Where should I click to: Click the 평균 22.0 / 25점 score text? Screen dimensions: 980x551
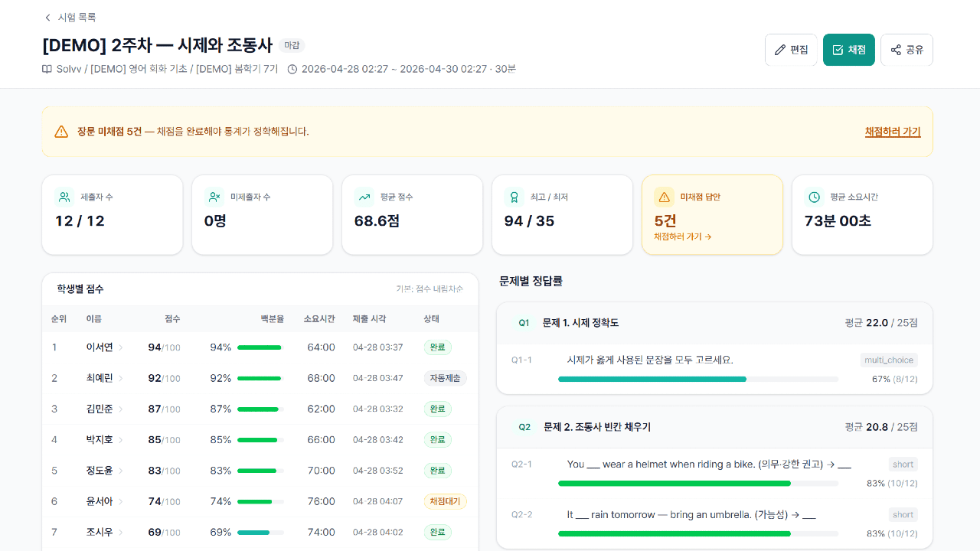click(x=881, y=323)
